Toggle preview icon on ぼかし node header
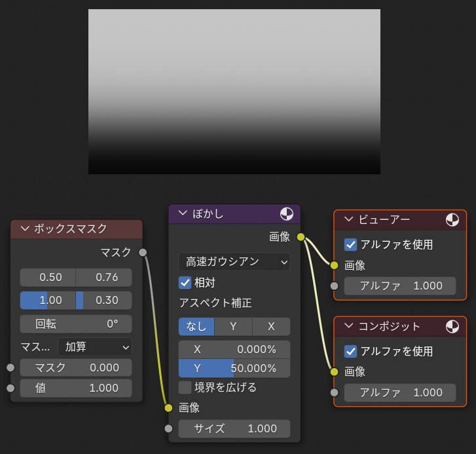This screenshot has height=454, width=476. [287, 214]
